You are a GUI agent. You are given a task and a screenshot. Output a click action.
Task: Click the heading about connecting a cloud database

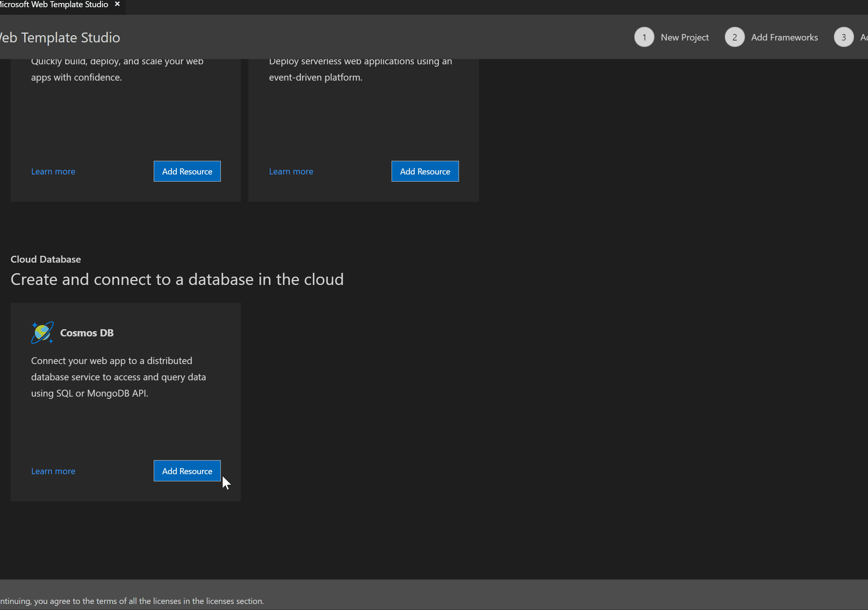(177, 279)
